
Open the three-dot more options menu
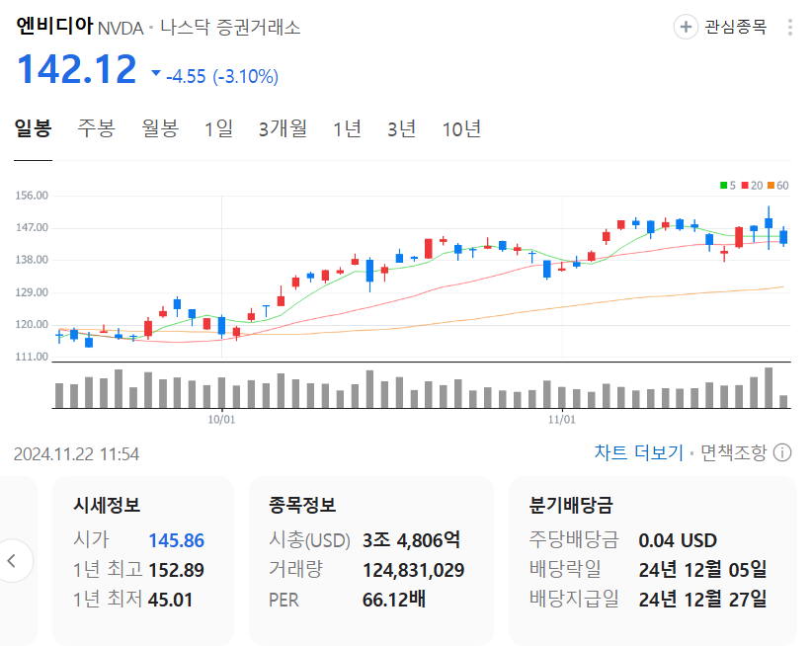tap(789, 27)
